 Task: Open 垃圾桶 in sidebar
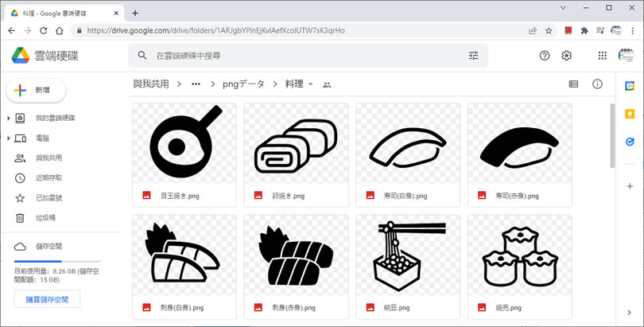click(x=45, y=218)
